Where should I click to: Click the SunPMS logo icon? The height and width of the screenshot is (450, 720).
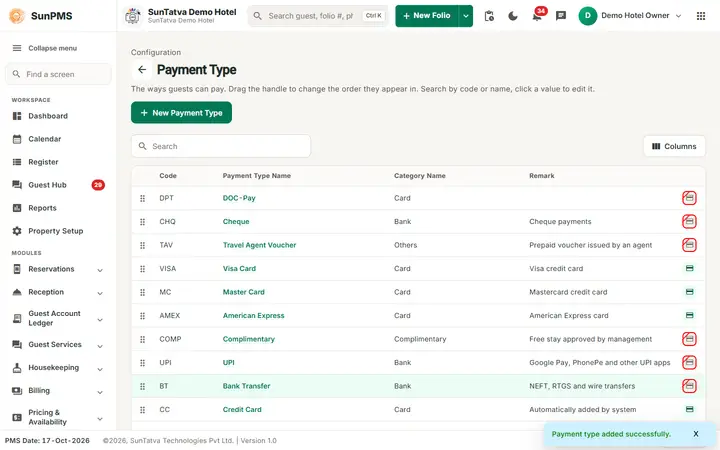pos(17,16)
